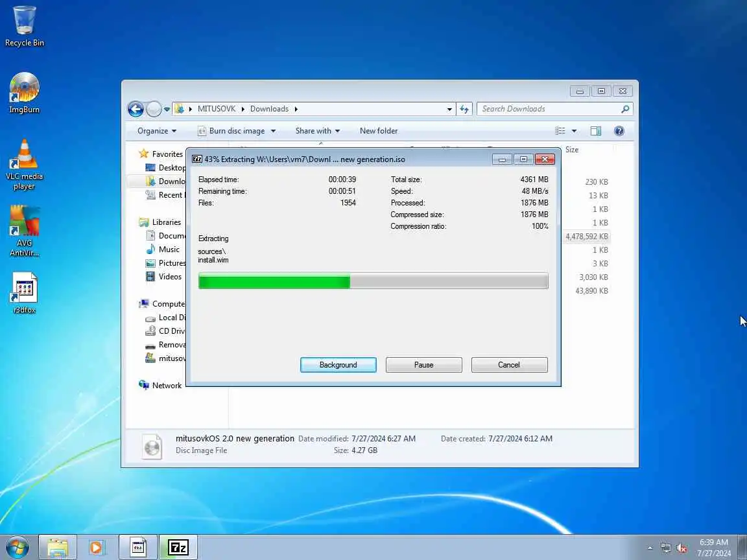Open Explorer Help button
The width and height of the screenshot is (747, 560).
[619, 131]
